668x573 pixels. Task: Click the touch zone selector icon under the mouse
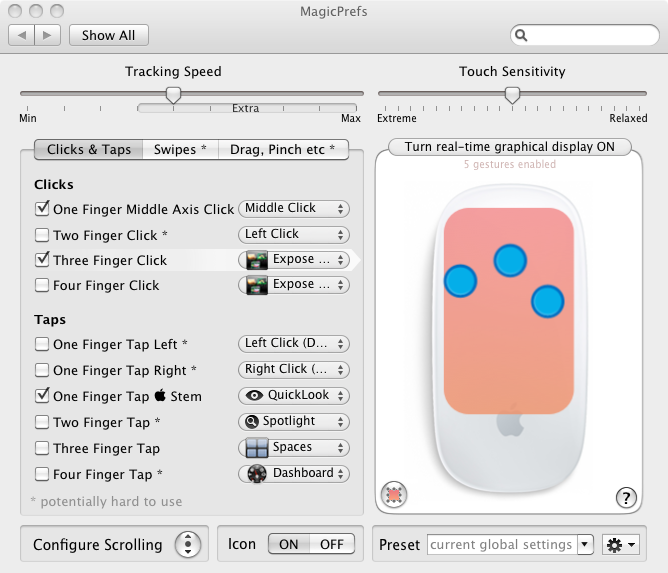[394, 495]
